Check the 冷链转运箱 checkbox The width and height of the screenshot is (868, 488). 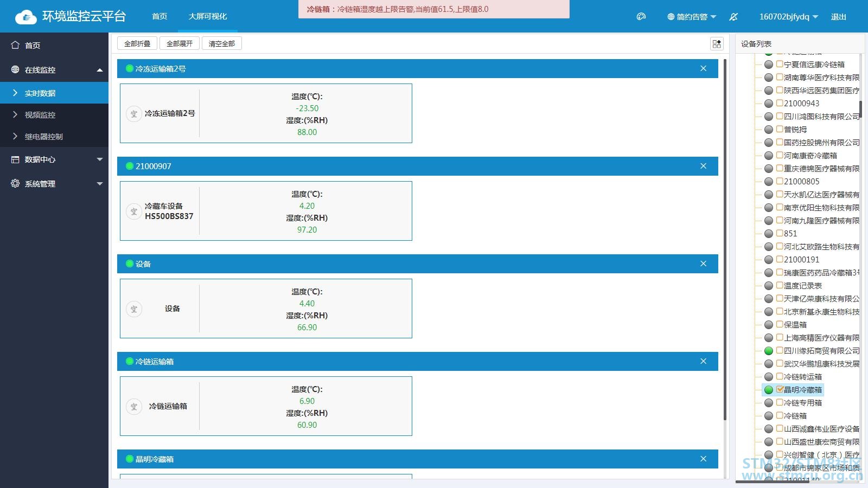point(780,376)
